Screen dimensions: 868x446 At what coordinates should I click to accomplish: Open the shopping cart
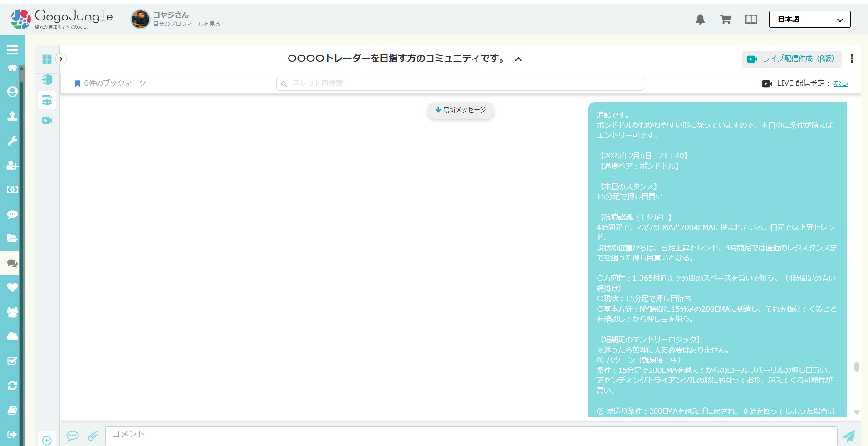point(726,19)
